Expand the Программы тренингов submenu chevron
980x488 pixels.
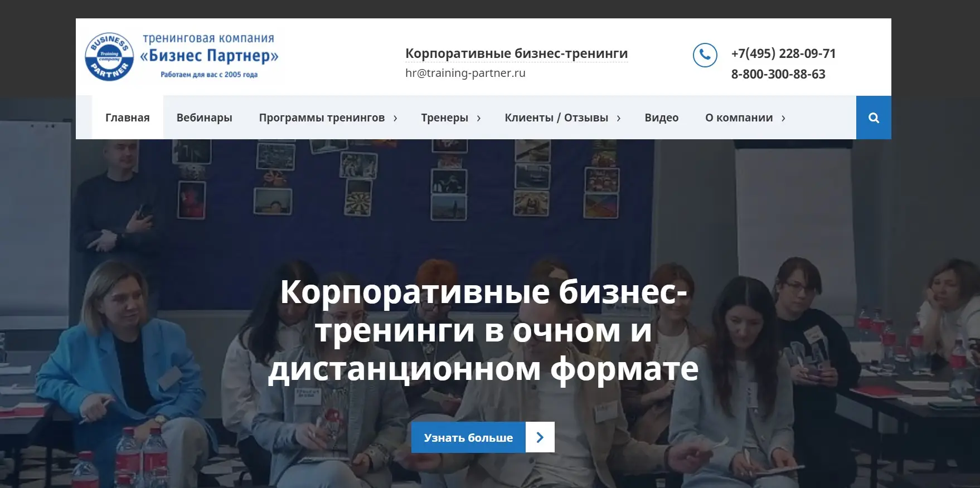coord(395,118)
